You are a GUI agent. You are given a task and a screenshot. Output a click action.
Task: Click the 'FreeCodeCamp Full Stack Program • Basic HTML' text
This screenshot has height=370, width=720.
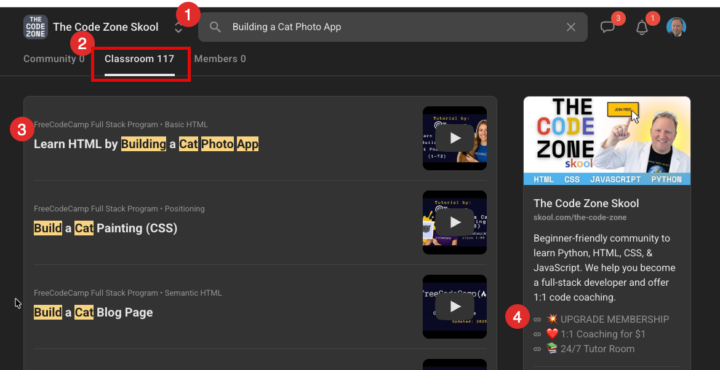click(121, 124)
